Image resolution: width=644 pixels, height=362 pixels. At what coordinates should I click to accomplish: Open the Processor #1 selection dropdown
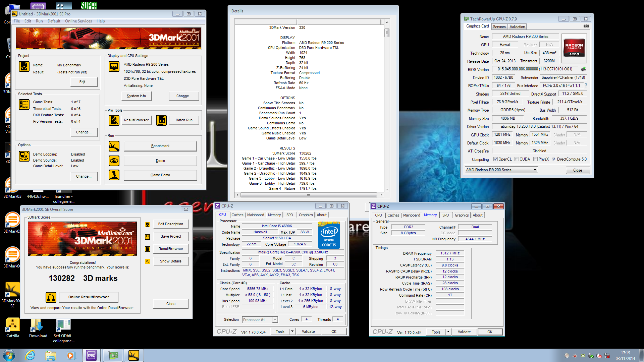point(260,320)
